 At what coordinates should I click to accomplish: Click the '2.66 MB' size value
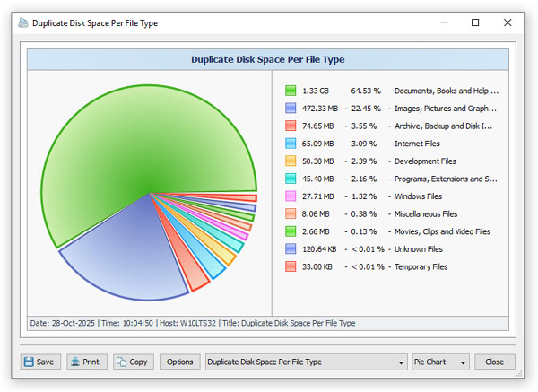click(x=316, y=231)
